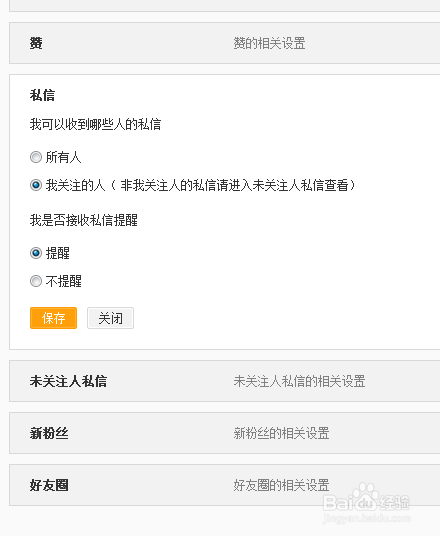Click the 提醒 option label text

pos(58,253)
